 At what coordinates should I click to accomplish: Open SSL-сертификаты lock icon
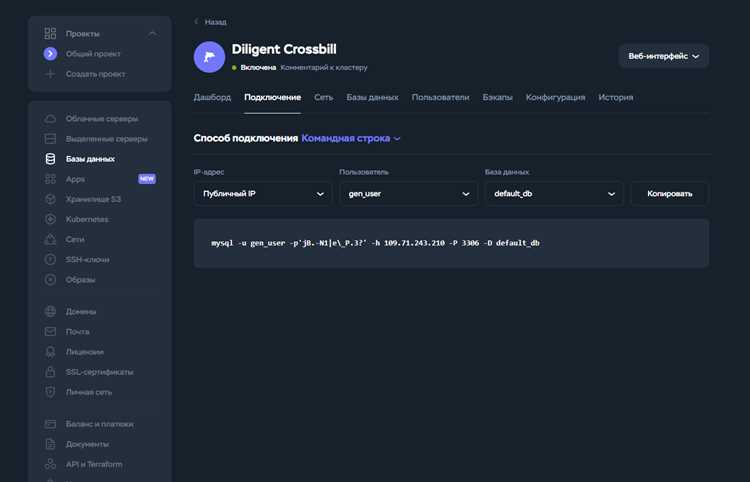50,372
